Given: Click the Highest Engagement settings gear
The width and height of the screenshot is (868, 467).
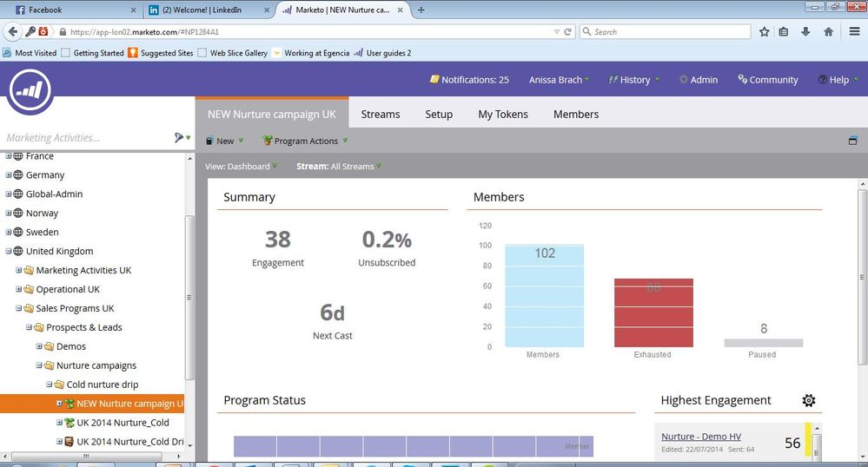Looking at the screenshot, I should click(809, 400).
